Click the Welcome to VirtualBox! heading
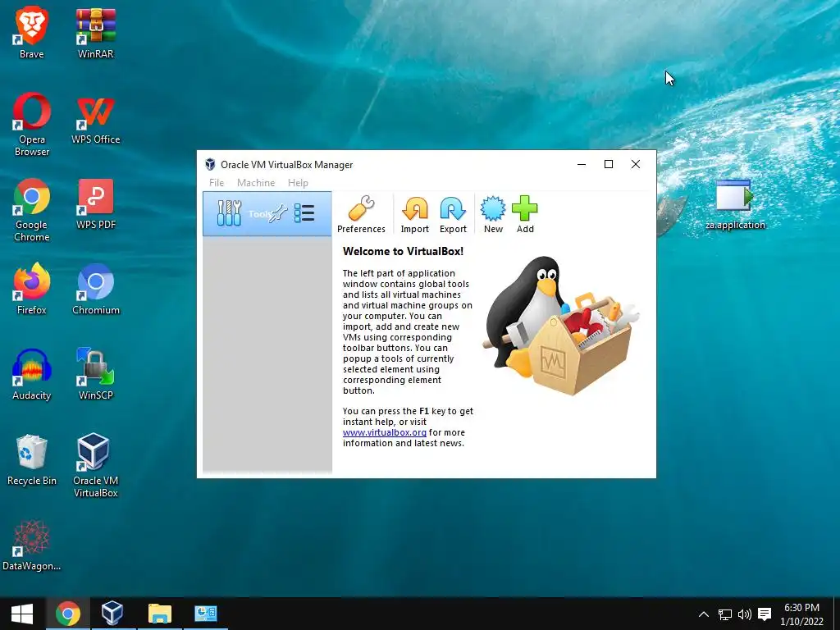Screen dimensions: 840x630 pos(403,251)
